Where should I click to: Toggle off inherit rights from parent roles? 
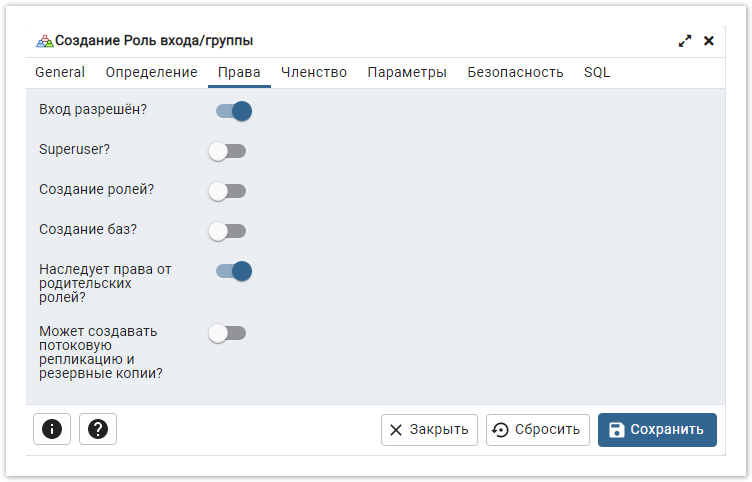pos(232,271)
